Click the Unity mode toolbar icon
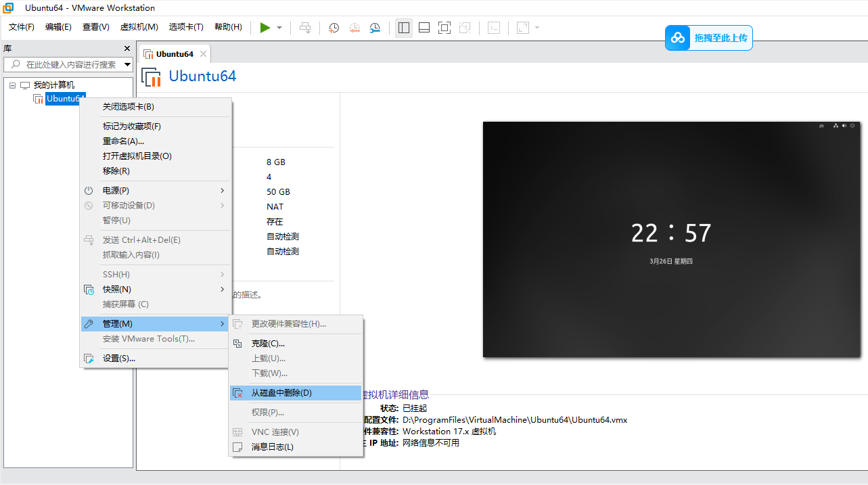Viewport: 868px width, 485px height. coord(465,28)
